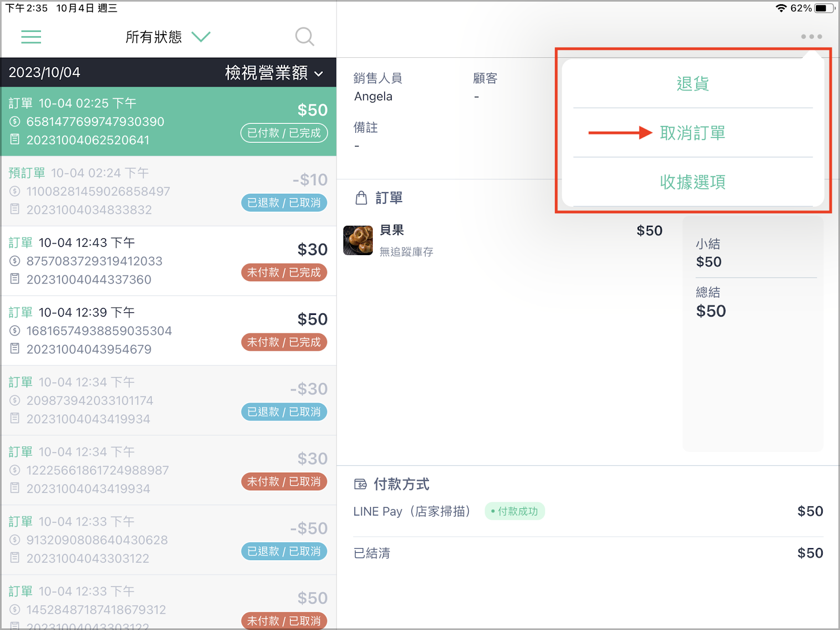840x630 pixels.
Task: Choose 取消訂單 in the popup menu
Action: [x=692, y=133]
